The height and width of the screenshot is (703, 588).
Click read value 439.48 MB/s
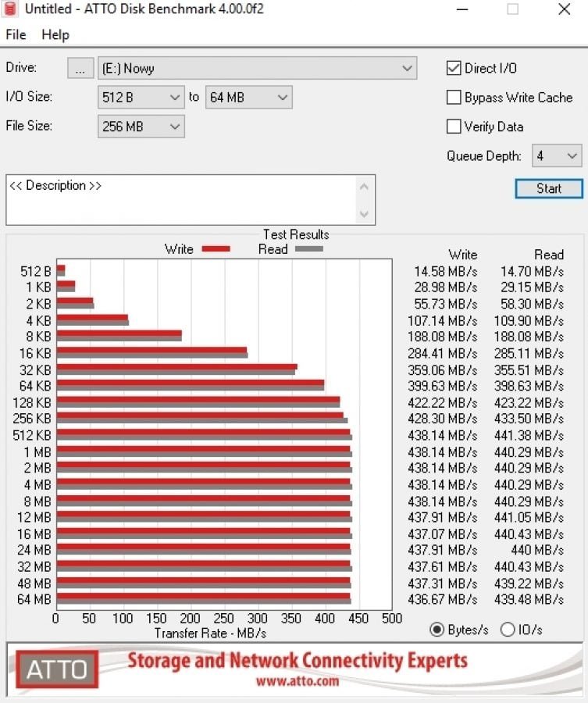(x=529, y=599)
